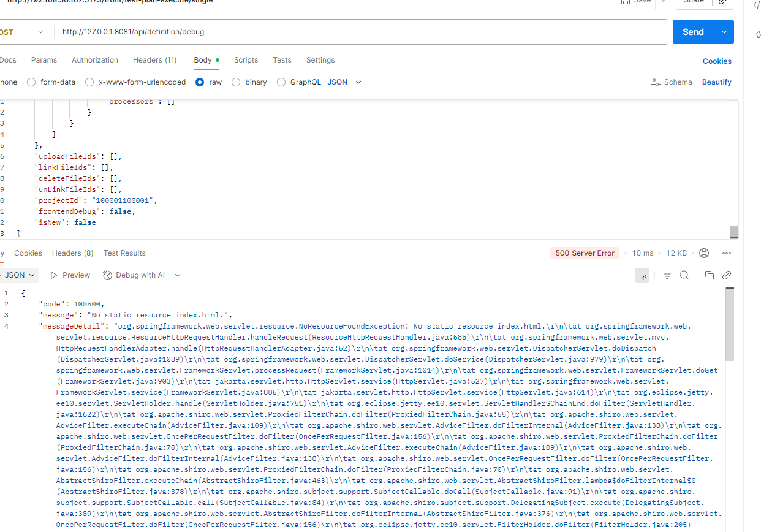Click the response link icon

click(x=727, y=275)
